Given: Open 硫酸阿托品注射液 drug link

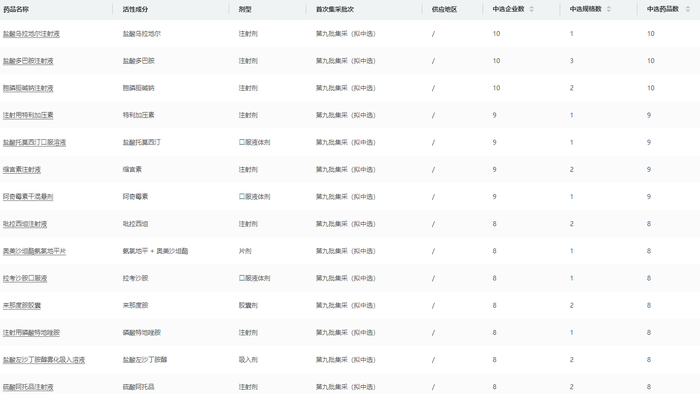Looking at the screenshot, I should [x=28, y=387].
